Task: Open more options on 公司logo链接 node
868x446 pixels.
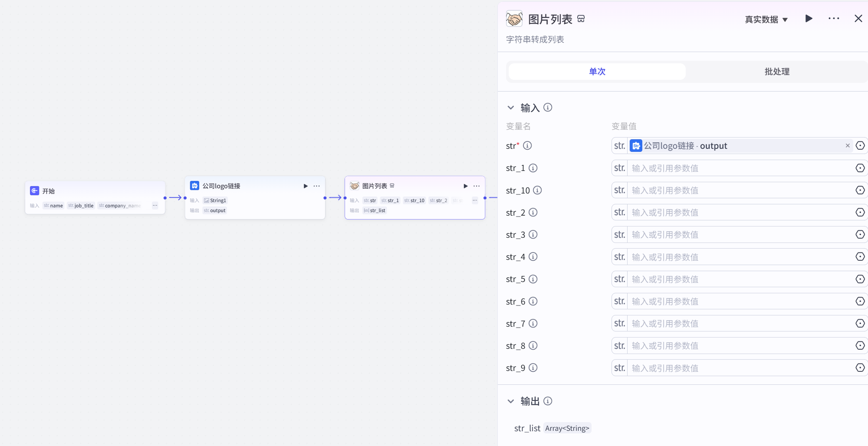Action: click(317, 186)
